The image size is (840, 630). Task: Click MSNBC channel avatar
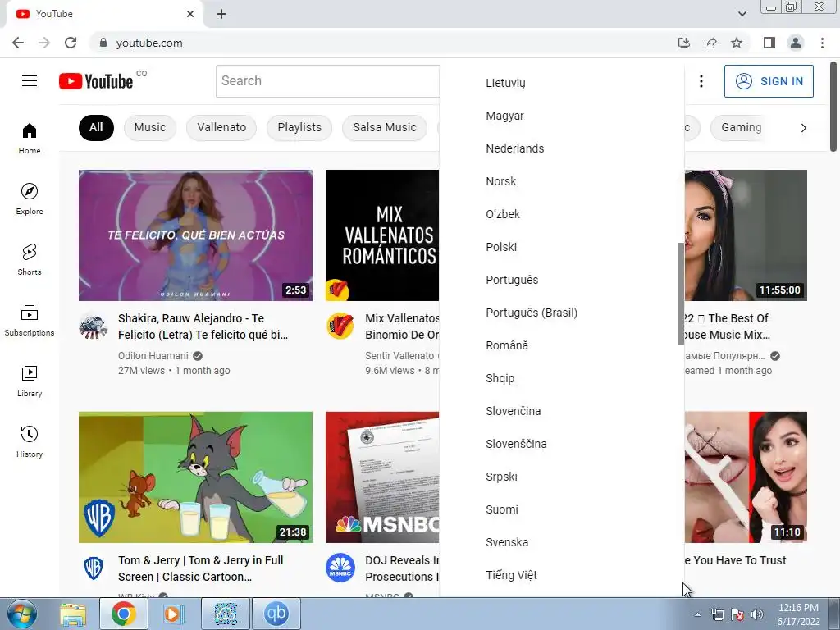340,568
